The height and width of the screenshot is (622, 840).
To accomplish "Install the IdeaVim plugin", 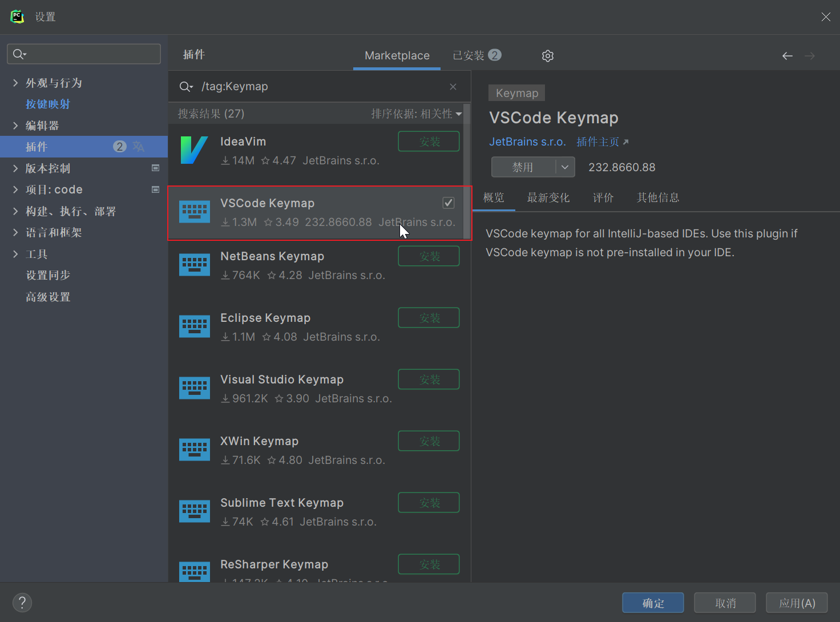I will coord(429,142).
